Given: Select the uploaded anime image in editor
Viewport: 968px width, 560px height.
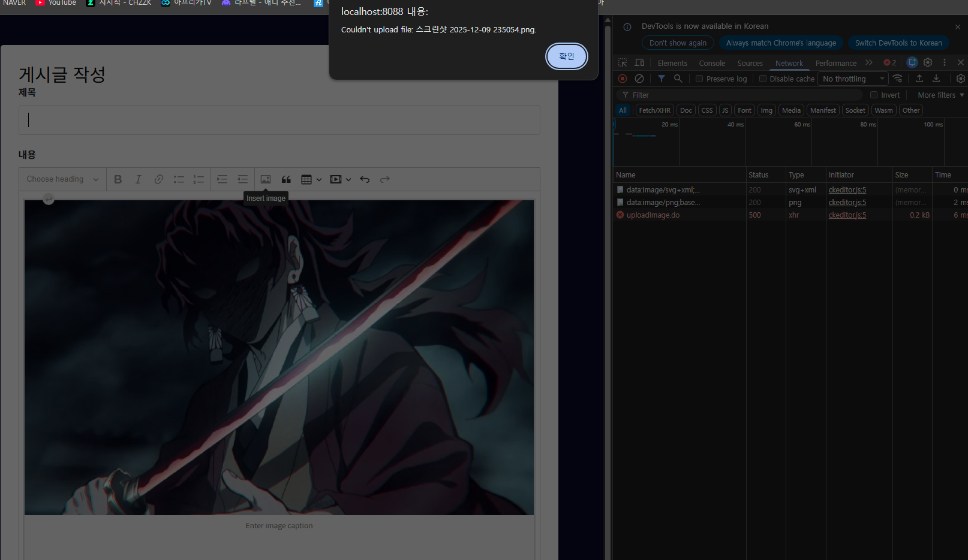Looking at the screenshot, I should click(x=279, y=357).
